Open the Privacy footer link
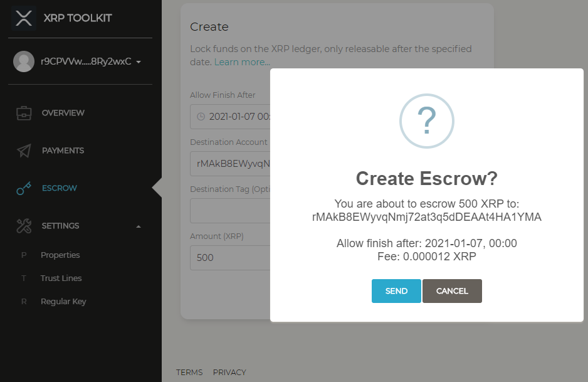Screen dimensions: 588x382 click(229, 372)
